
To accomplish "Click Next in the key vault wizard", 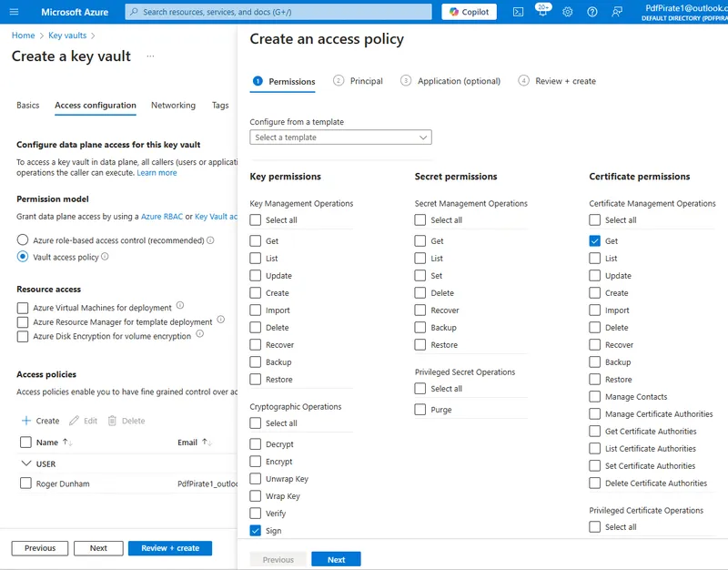I will (x=98, y=548).
